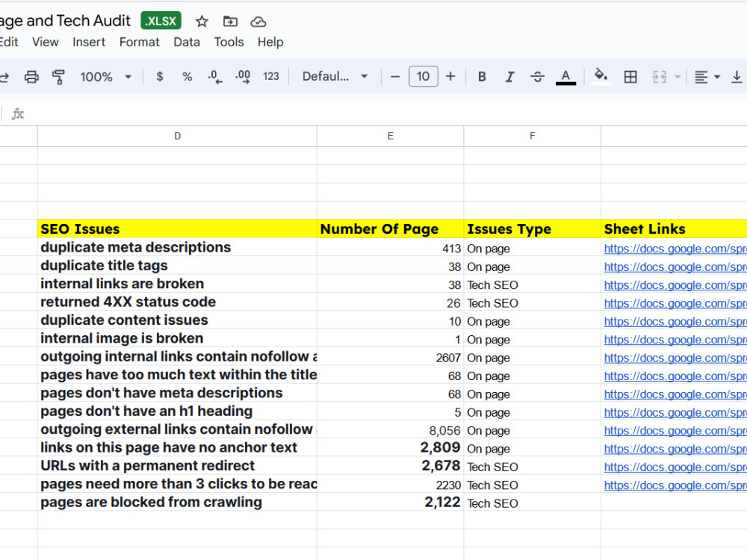Open the text color picker

[x=565, y=77]
